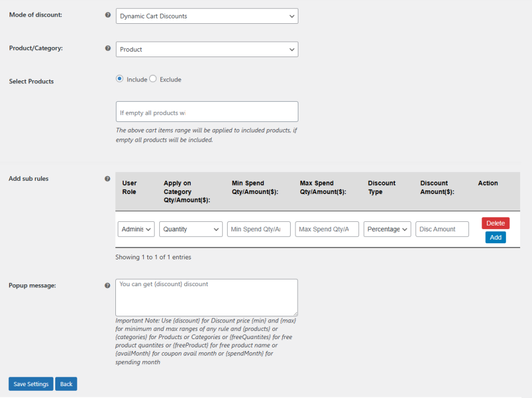Select the Include radio button
The image size is (532, 398).
coord(120,78)
